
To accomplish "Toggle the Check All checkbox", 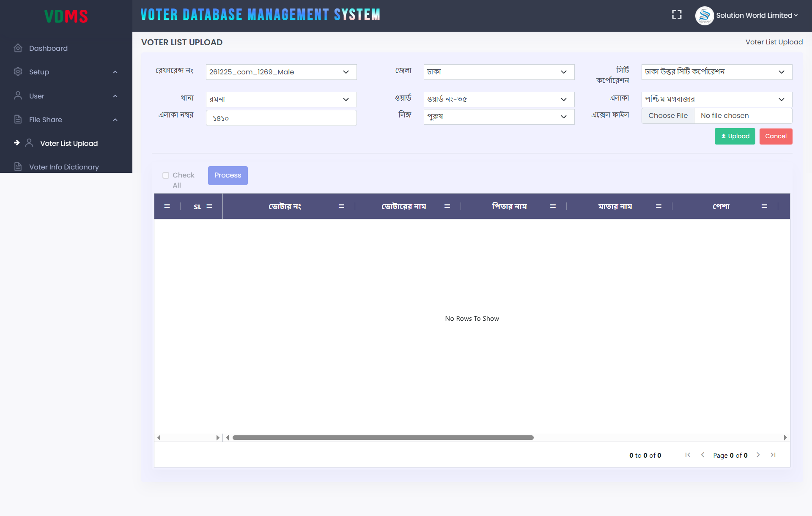I will [x=166, y=175].
